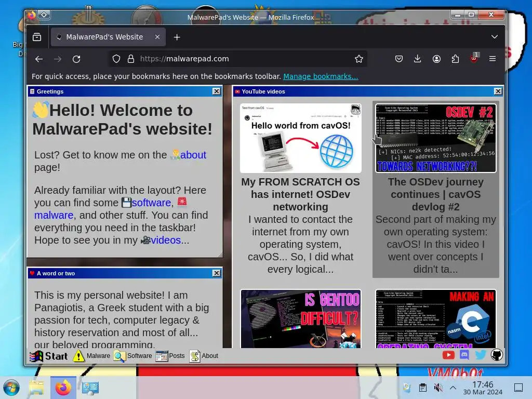Open the Pocket save icon
532x399 pixels.
point(399,59)
